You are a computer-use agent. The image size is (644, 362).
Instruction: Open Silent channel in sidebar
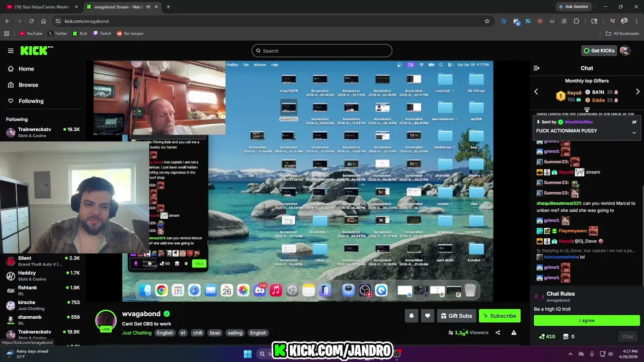(x=43, y=261)
